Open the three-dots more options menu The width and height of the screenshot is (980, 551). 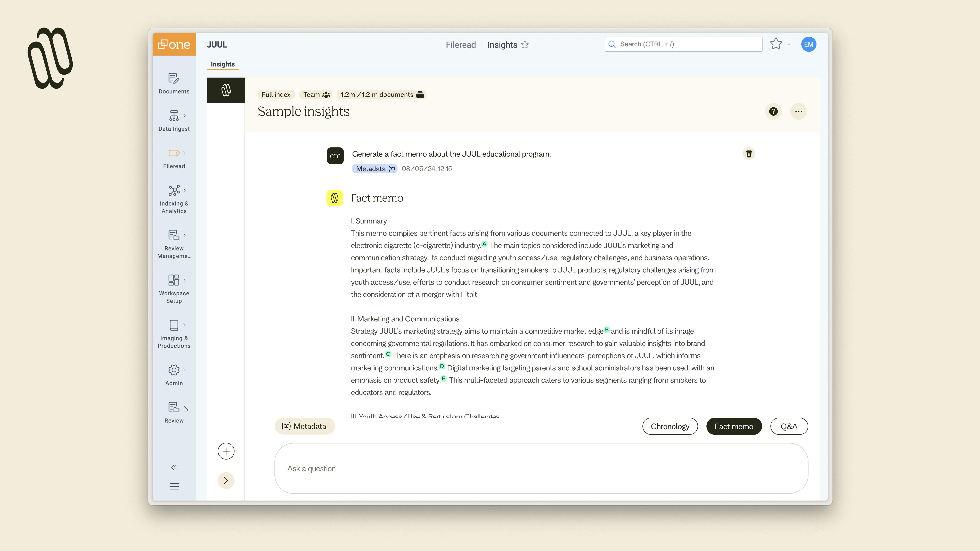click(x=798, y=111)
